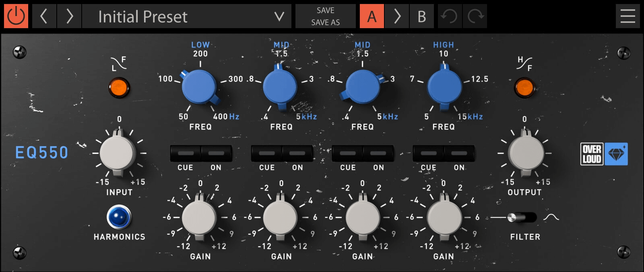Toggle the high-frequency shelf orange button
Screen dimensions: 644x272
(x=524, y=88)
